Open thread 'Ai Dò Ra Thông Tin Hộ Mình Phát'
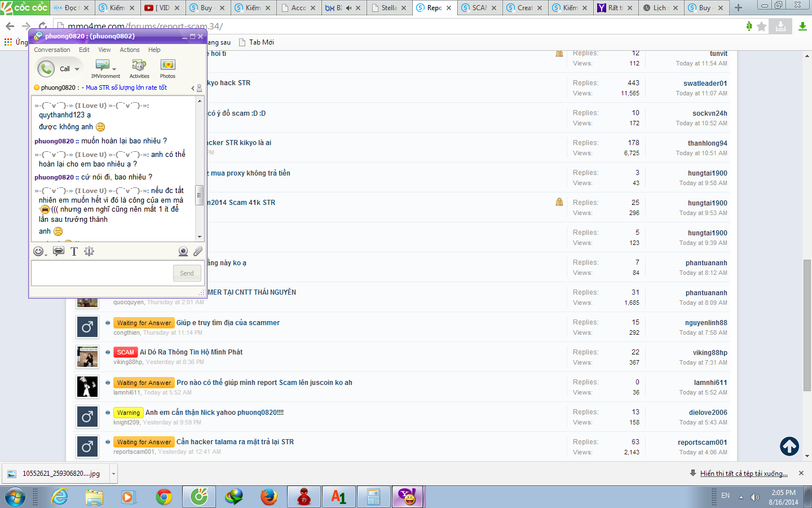Image resolution: width=812 pixels, height=508 pixels. [x=191, y=352]
